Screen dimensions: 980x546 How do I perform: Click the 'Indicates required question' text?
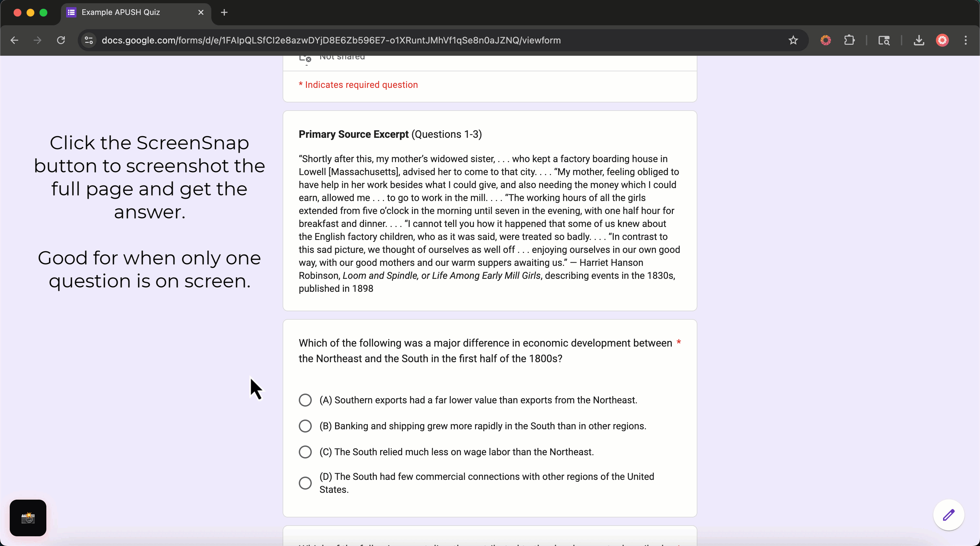point(358,85)
